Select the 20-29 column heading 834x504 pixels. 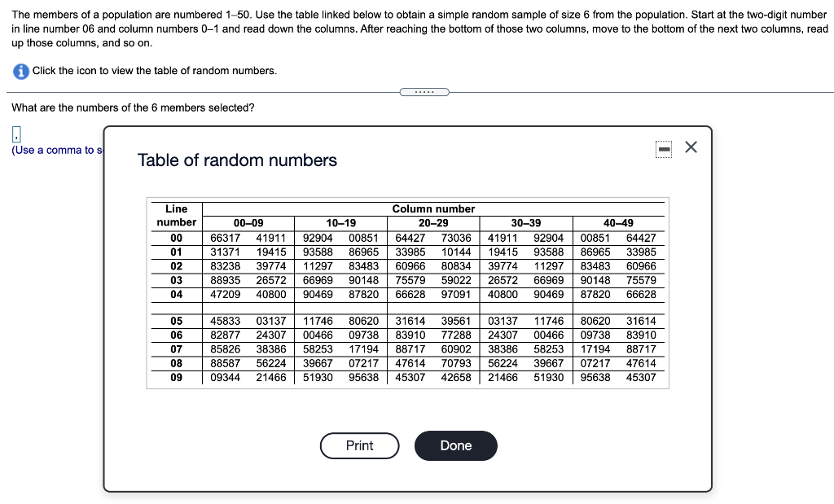(x=433, y=224)
